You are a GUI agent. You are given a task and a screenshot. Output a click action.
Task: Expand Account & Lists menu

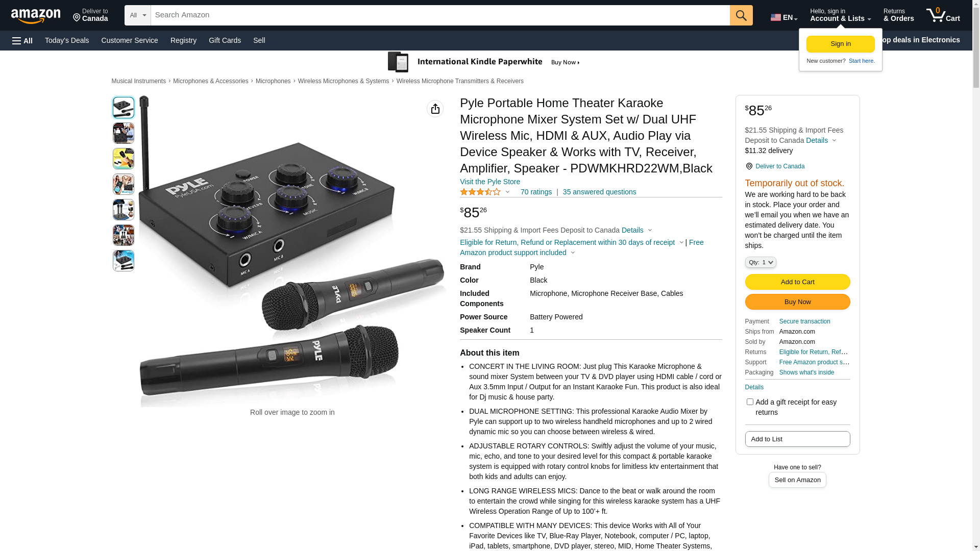[x=840, y=15]
